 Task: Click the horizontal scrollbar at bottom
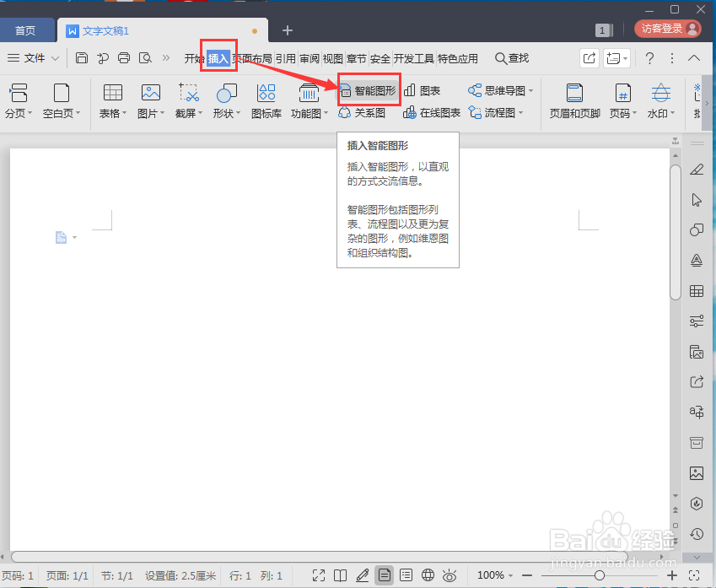point(320,557)
